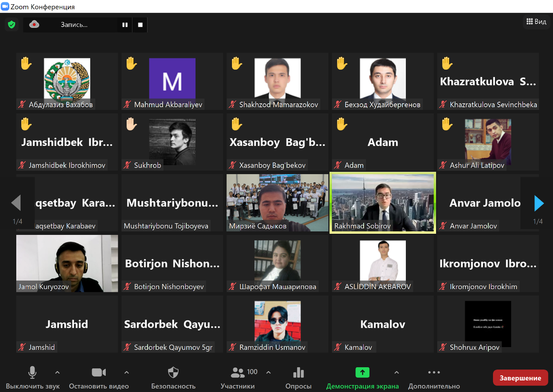Screen dimensions: 553x392
Task: Click raised hand icon on Mahmud Akbaraliyev
Action: pyautogui.click(x=131, y=63)
